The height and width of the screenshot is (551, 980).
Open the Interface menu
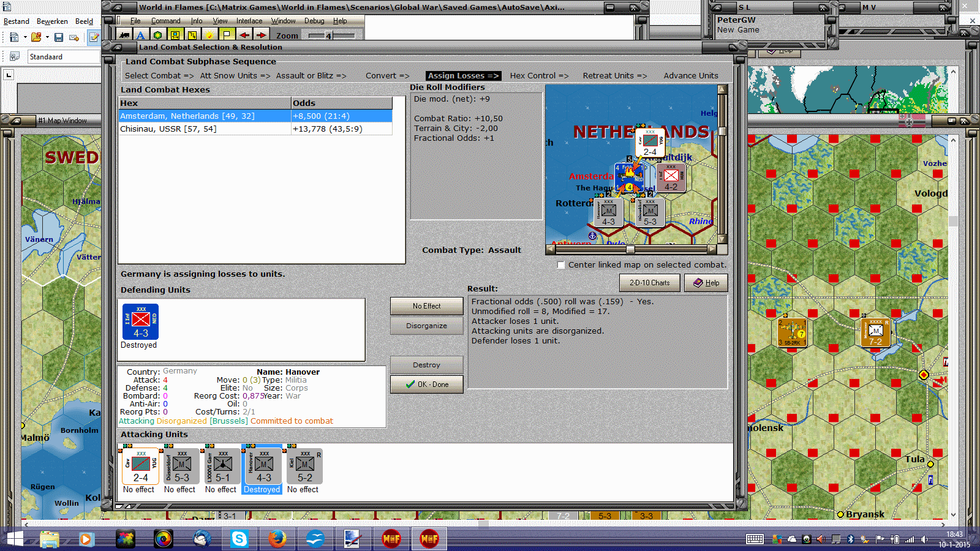tap(249, 21)
